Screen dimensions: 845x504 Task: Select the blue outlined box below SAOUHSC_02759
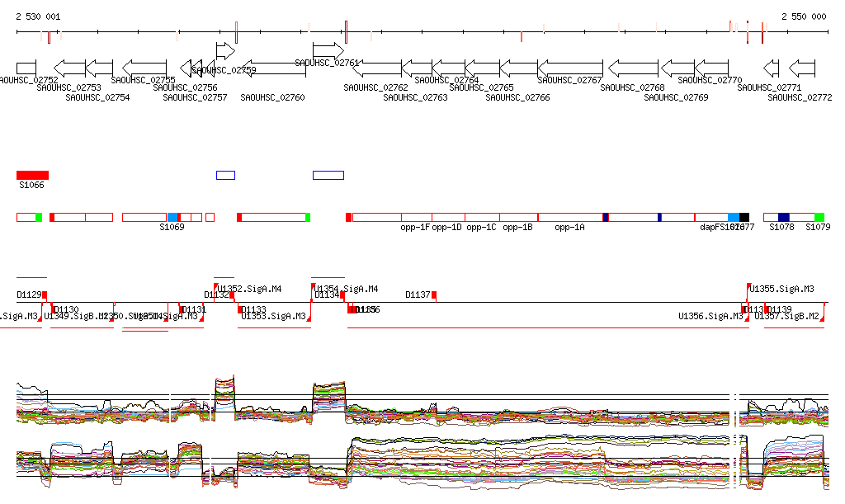point(225,175)
